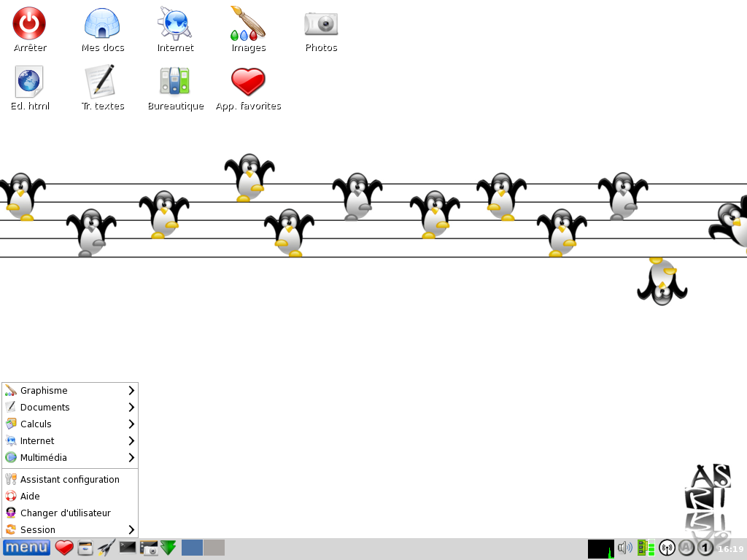Click the Arrêter power icon on desktop
Viewport: 747px width, 560px height.
click(29, 23)
